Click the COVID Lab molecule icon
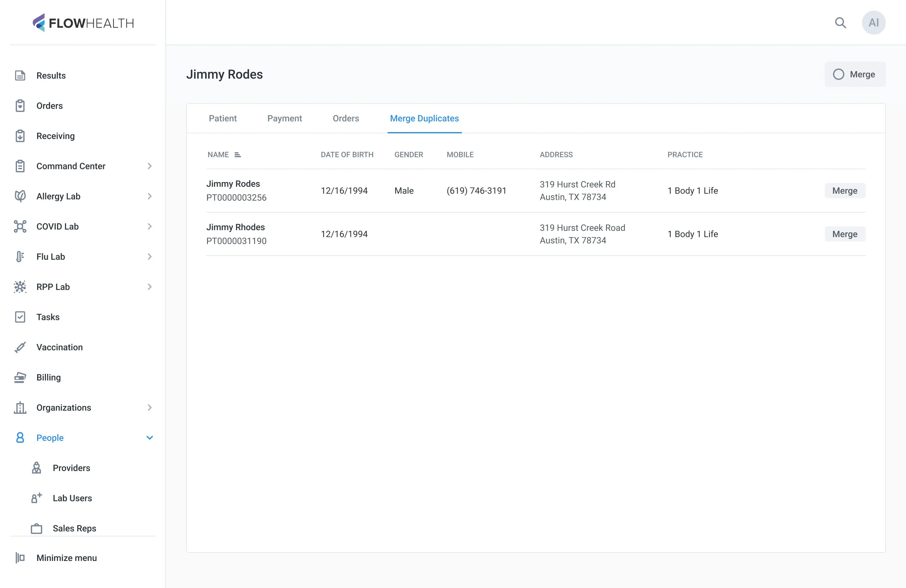Viewport: 906px width, 588px height. coord(20,226)
